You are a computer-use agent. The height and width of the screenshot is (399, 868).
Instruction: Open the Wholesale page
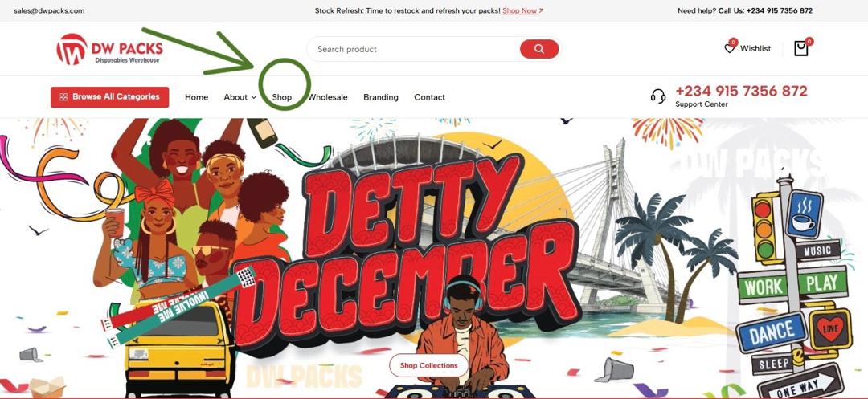(328, 97)
